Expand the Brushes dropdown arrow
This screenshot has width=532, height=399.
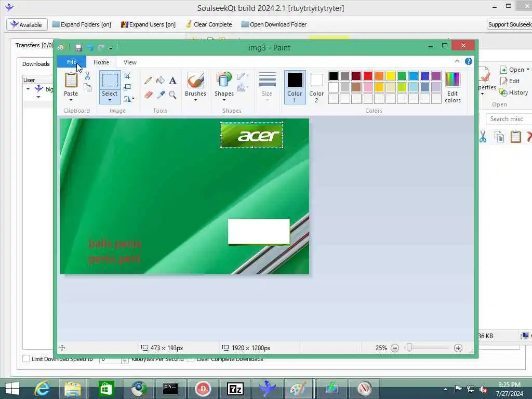click(x=196, y=100)
